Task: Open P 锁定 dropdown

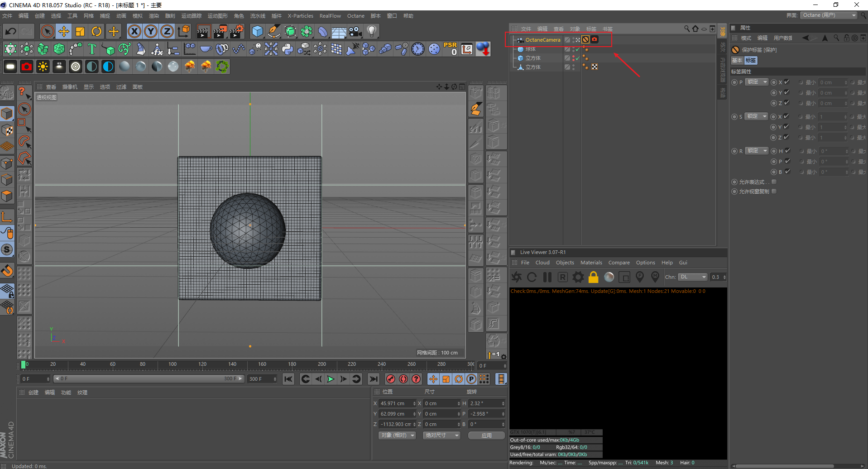Action: (757, 82)
